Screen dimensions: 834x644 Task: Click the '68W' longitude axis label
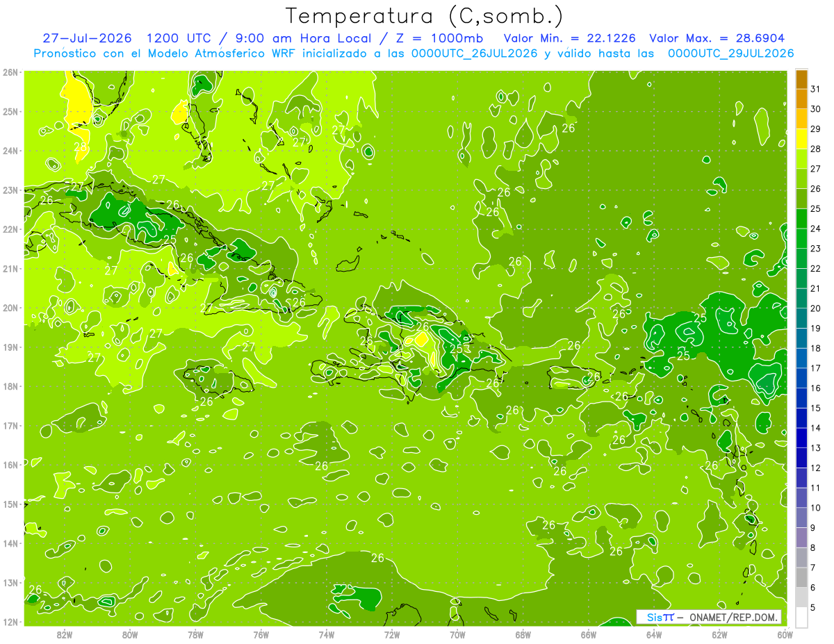(523, 635)
